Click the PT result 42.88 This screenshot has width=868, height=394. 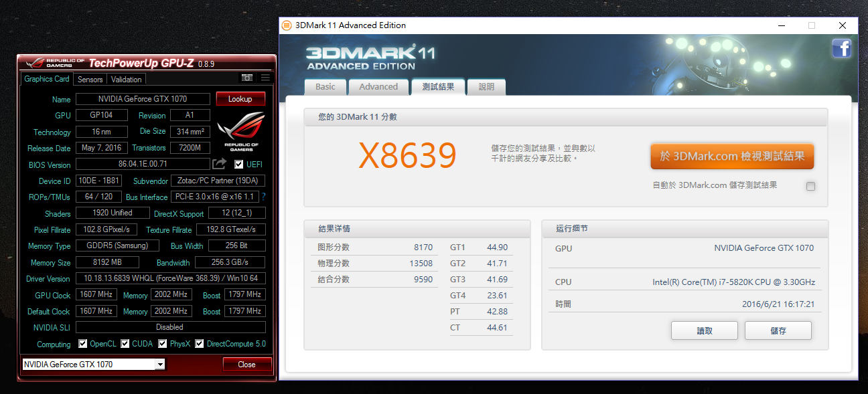[497, 312]
